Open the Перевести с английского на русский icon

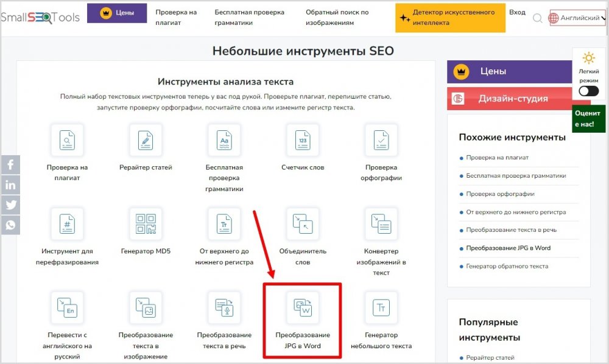click(x=67, y=308)
